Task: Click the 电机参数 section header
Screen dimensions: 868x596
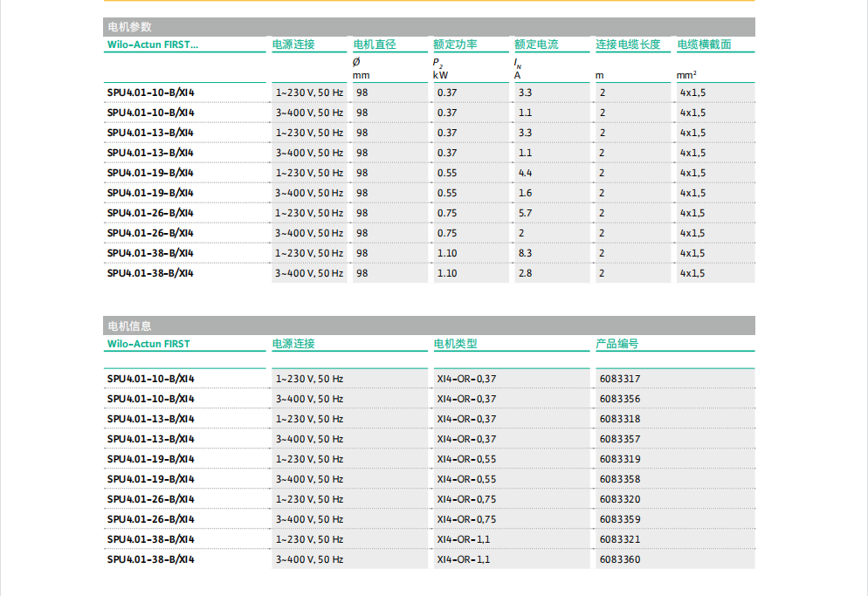Action: [128, 27]
